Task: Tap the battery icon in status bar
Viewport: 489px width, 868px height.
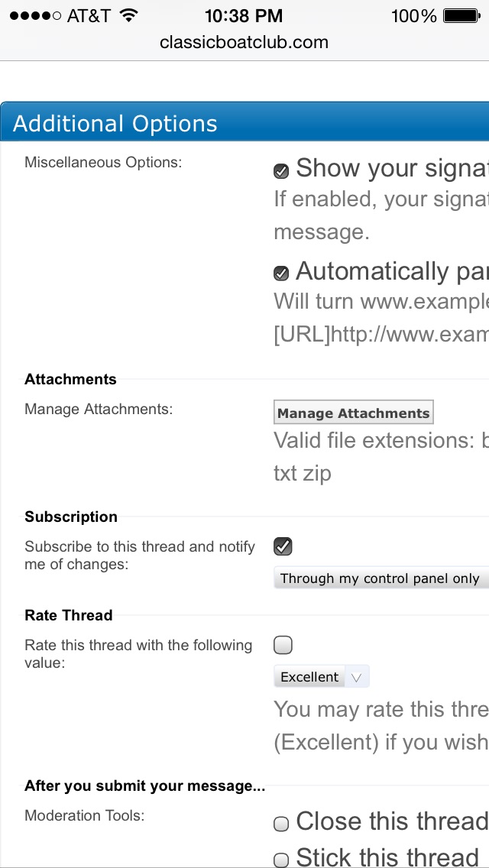Action: pyautogui.click(x=461, y=15)
